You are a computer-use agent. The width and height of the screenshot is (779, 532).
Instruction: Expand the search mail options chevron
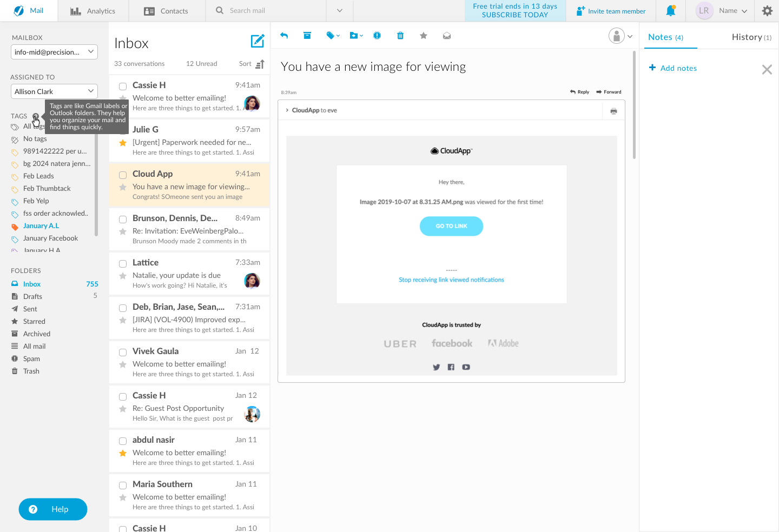coord(340,11)
